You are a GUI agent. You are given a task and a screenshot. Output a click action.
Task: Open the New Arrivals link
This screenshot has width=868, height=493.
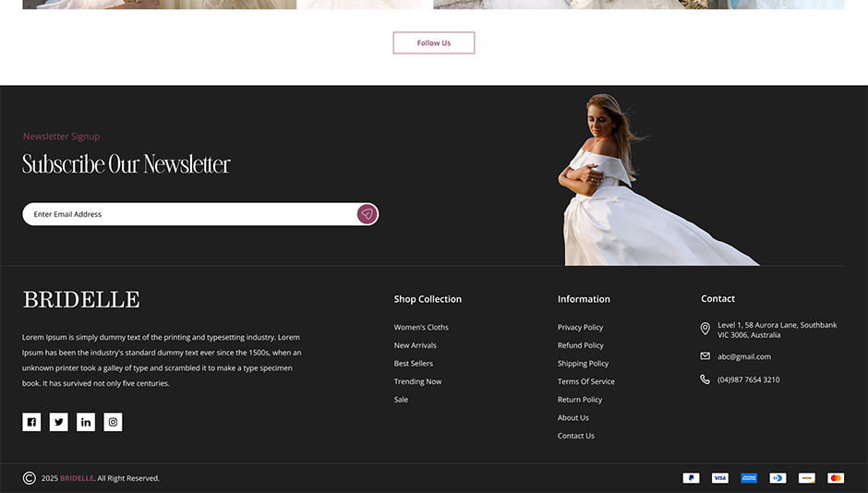tap(415, 345)
